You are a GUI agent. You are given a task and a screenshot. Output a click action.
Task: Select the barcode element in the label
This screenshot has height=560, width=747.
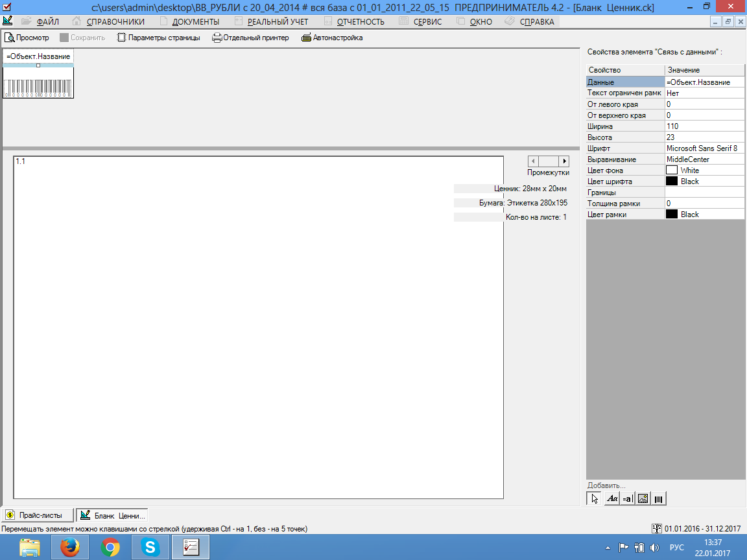click(38, 88)
